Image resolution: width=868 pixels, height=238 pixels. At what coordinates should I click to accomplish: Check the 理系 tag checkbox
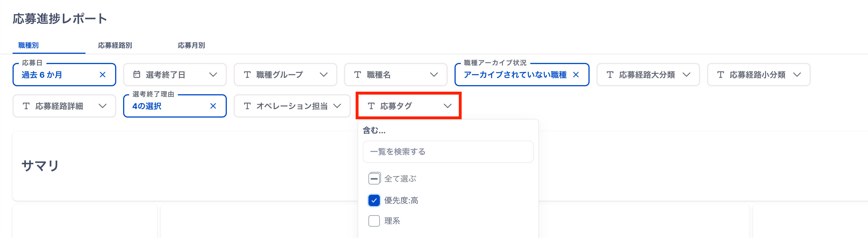(374, 221)
